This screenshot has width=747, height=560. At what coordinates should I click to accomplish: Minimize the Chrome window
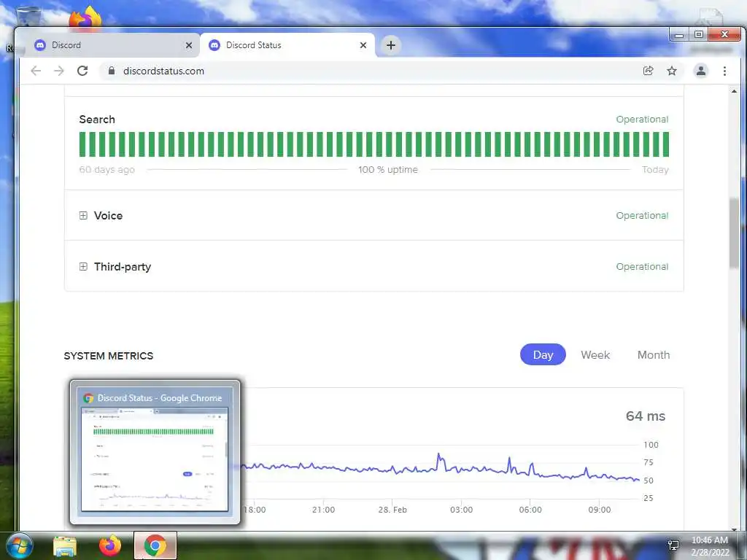coord(679,34)
